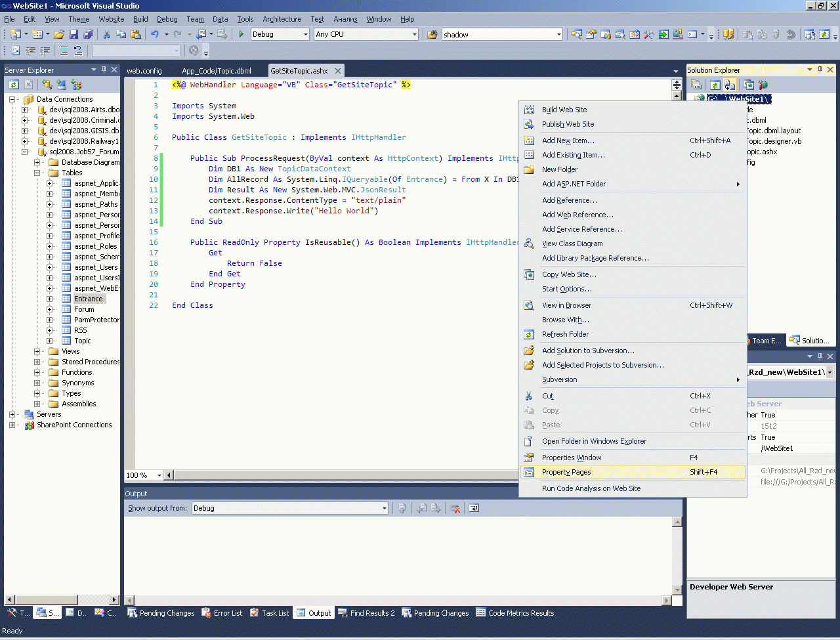Click the Undo arrow in the toolbar
The image size is (840, 640).
click(154, 34)
